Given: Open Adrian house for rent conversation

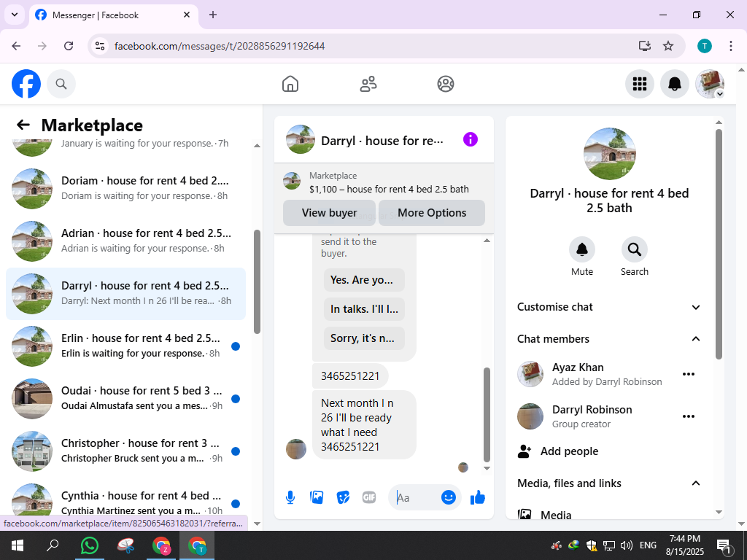Looking at the screenshot, I should [125, 241].
